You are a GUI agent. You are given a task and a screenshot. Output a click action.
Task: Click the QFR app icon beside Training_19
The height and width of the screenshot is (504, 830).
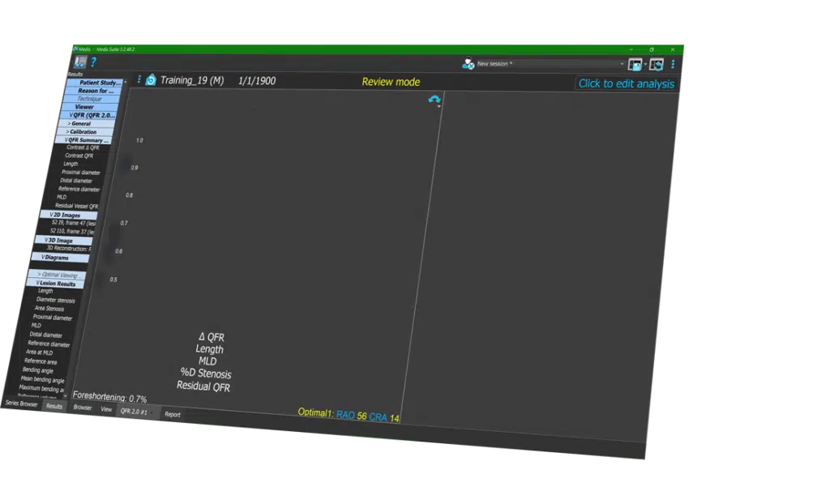(151, 80)
